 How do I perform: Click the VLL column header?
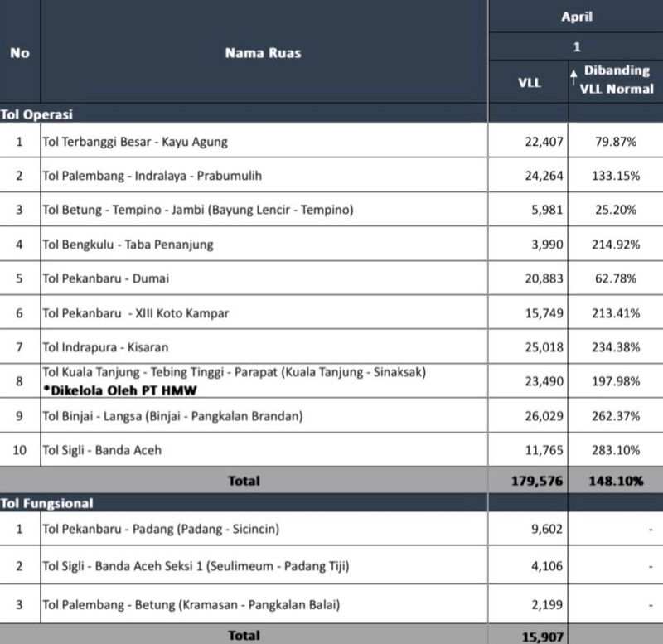tap(529, 82)
